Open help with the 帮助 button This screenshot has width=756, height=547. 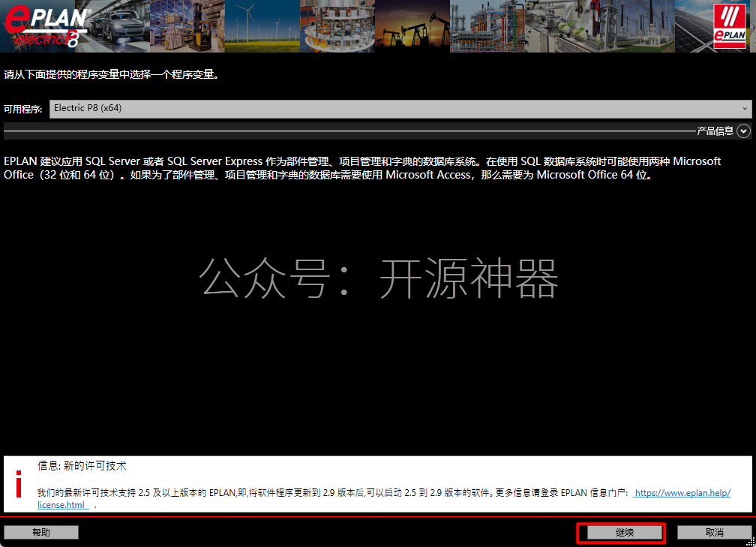tap(41, 532)
